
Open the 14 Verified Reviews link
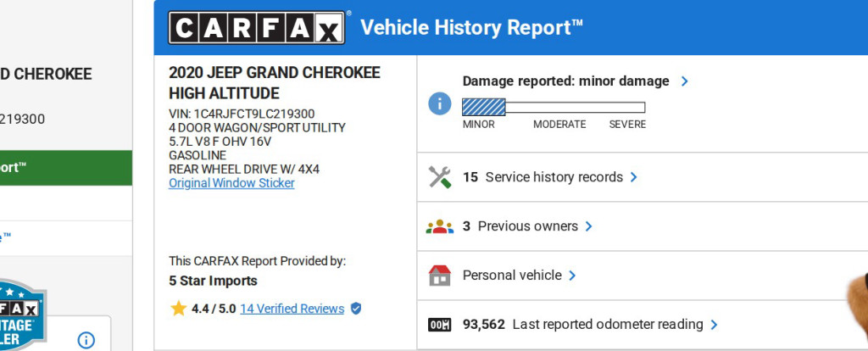(x=292, y=309)
